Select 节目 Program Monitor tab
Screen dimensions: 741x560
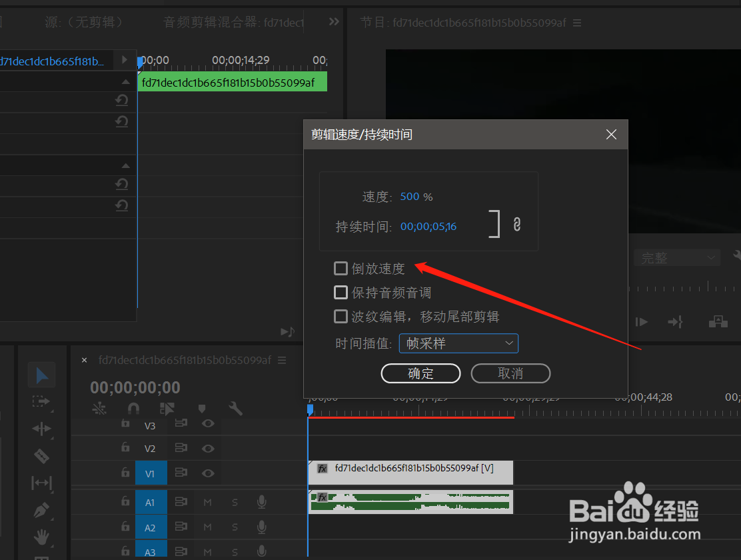(x=463, y=22)
